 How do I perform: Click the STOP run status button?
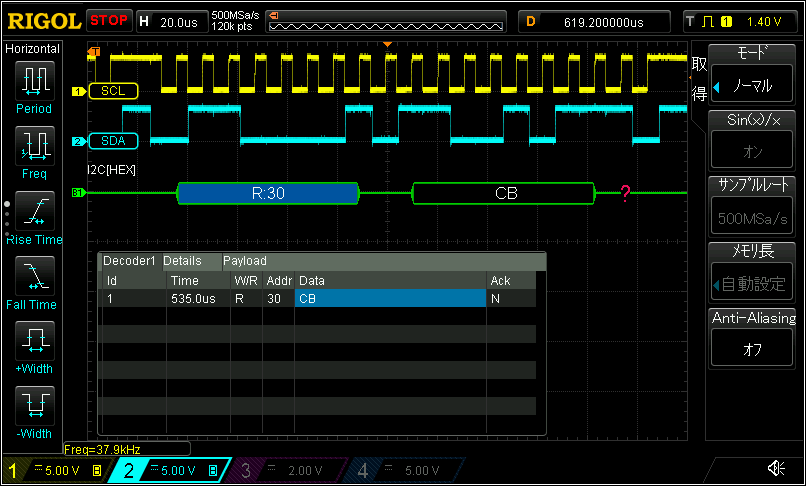coord(109,21)
